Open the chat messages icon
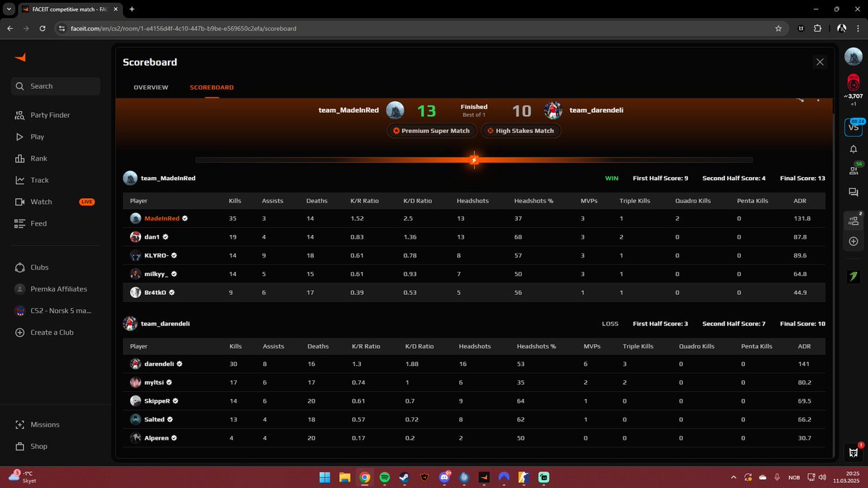 (854, 193)
